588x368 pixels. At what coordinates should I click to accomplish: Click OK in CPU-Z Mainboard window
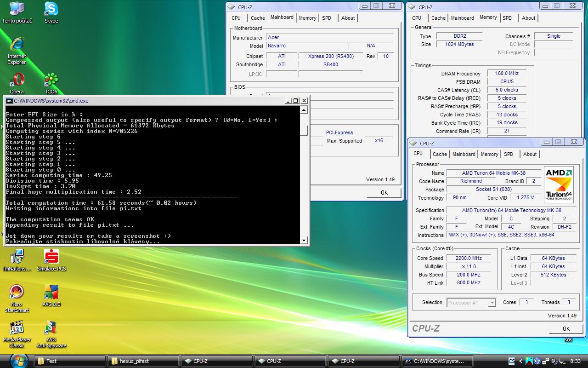(384, 192)
